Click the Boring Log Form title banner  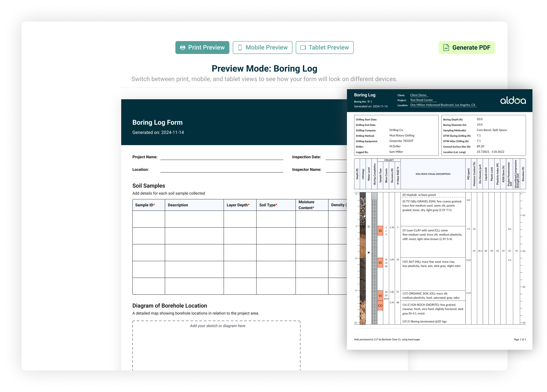tap(157, 122)
